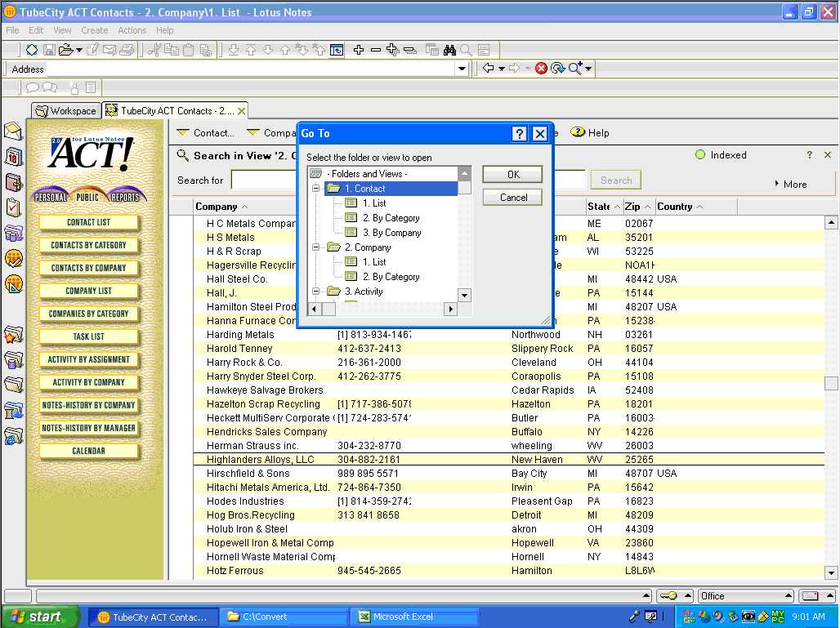The image size is (840, 628).
Task: Open the View menu
Action: pyautogui.click(x=62, y=30)
